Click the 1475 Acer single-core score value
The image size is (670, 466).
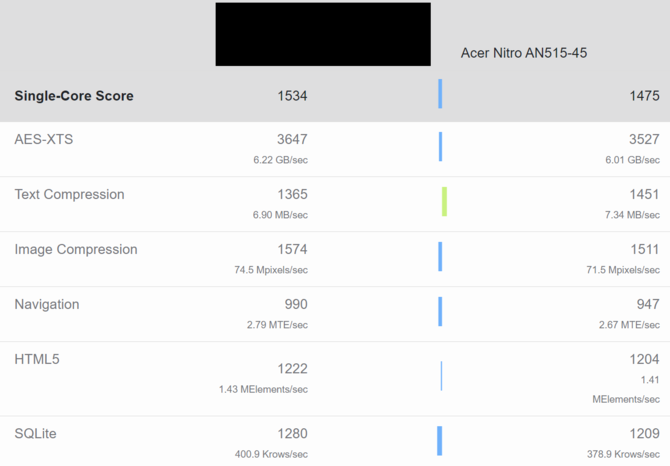click(x=644, y=96)
